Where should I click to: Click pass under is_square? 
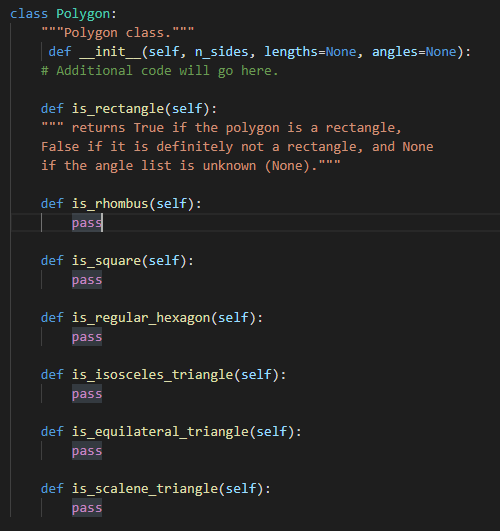(x=87, y=280)
